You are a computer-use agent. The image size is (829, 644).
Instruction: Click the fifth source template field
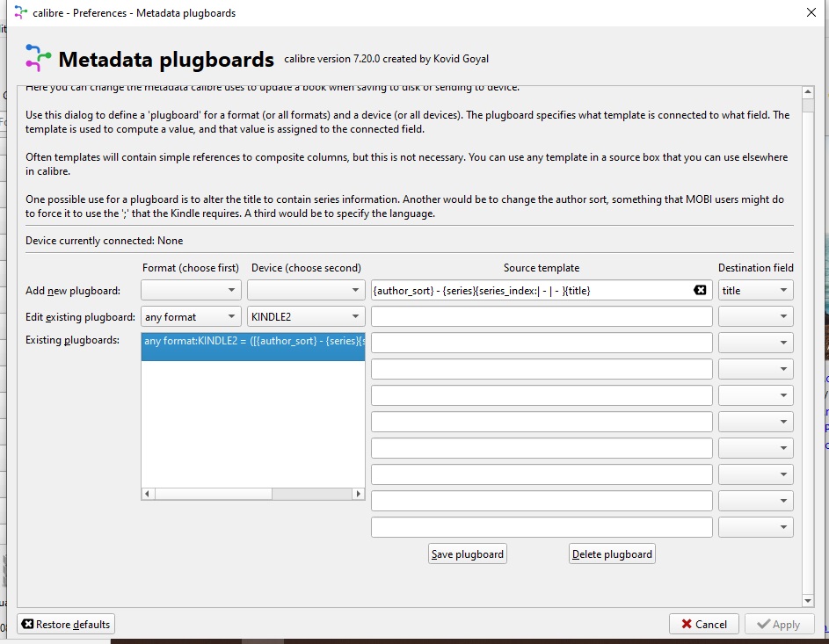coord(542,395)
